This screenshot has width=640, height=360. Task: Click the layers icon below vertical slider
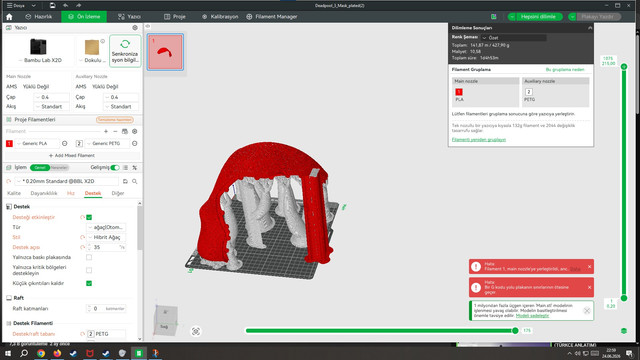[x=624, y=331]
